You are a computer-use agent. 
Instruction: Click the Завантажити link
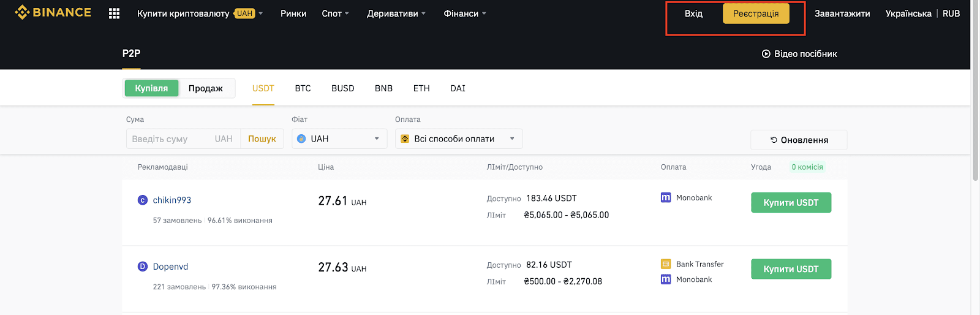[x=842, y=13]
